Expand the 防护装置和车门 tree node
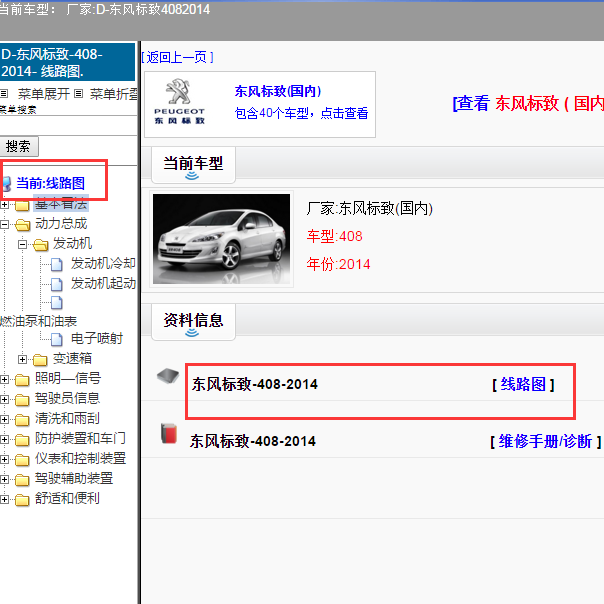The width and height of the screenshot is (604, 604). coord(4,440)
